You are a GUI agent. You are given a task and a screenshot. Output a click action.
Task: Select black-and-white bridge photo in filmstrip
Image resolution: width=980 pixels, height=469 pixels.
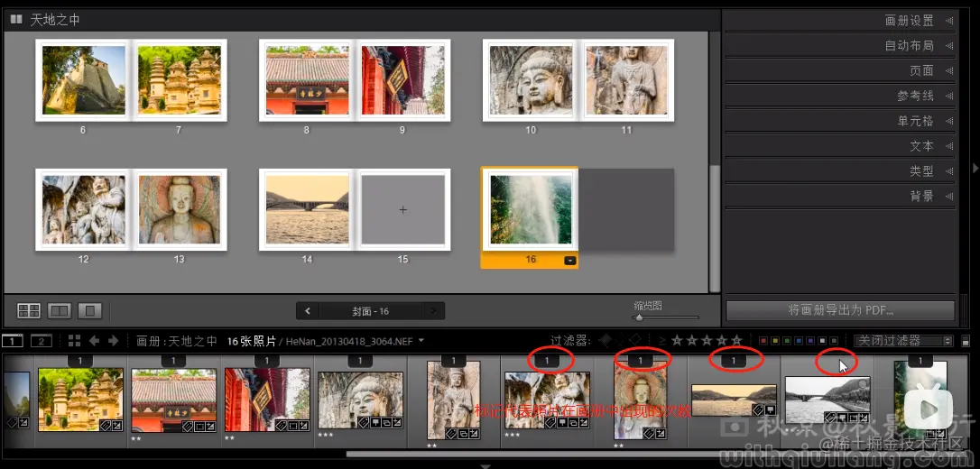827,400
